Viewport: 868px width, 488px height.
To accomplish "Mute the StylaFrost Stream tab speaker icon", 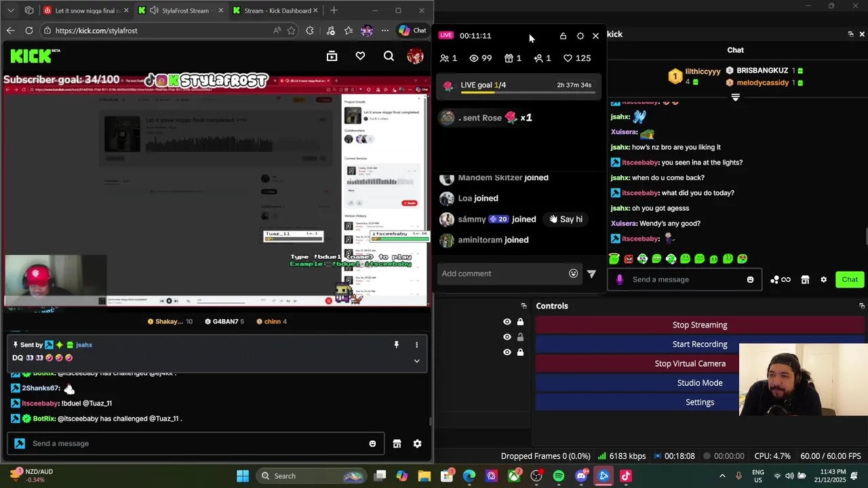I will pos(154,10).
